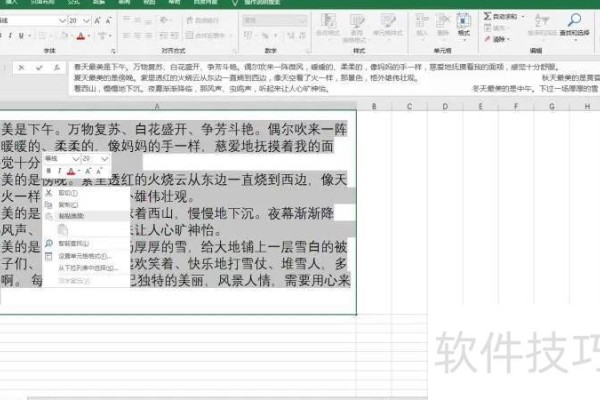The height and width of the screenshot is (400, 600).
Task: Open the number format combo box
Action: (x=274, y=20)
